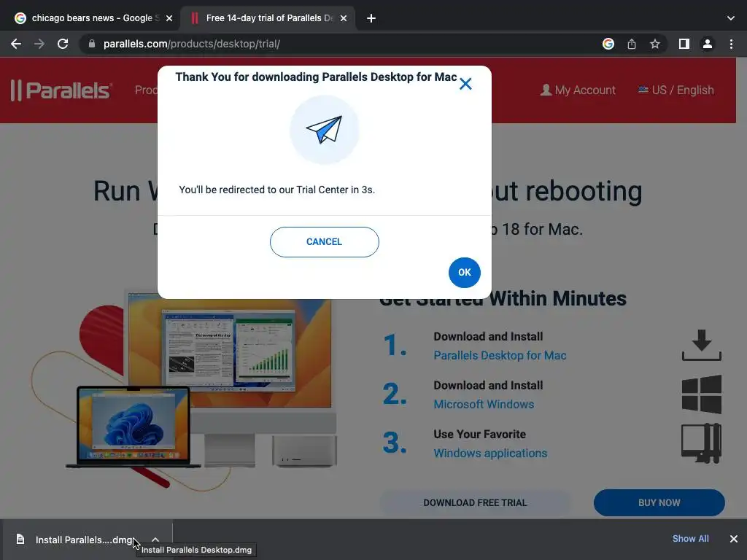
Task: Open Chrome three-dot menu
Action: coord(731,44)
